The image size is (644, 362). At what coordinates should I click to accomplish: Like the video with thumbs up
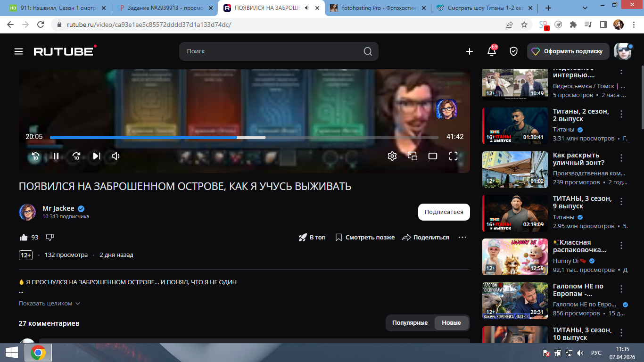[x=24, y=238]
